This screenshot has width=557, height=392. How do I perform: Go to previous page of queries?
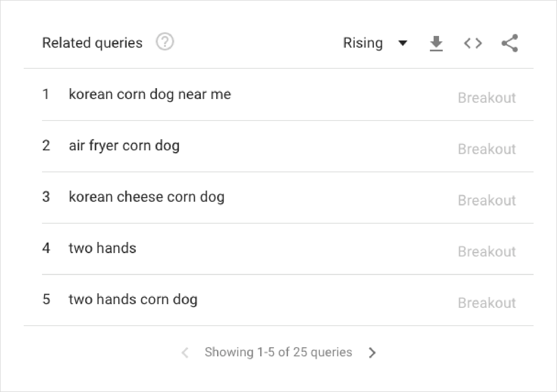coord(185,353)
